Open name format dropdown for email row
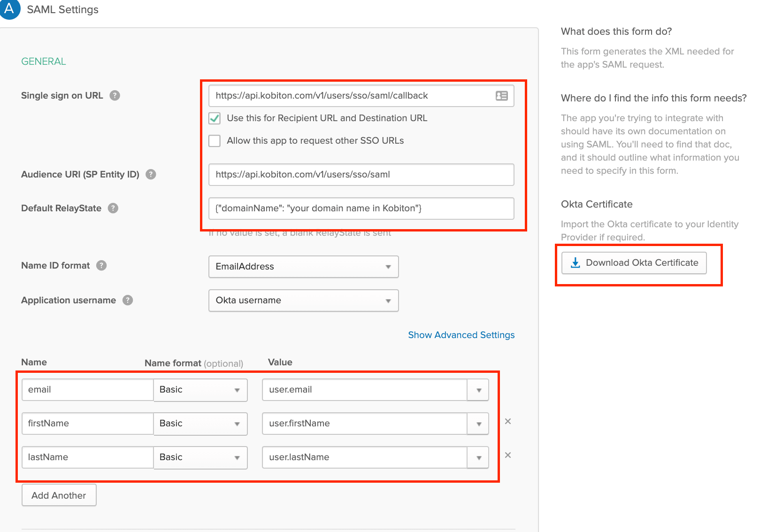 (200, 390)
